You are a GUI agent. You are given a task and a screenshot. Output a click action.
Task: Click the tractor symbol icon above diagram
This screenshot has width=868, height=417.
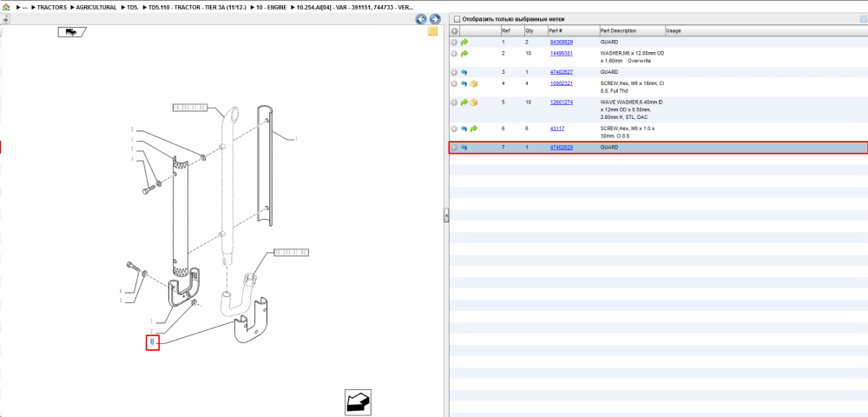(71, 32)
